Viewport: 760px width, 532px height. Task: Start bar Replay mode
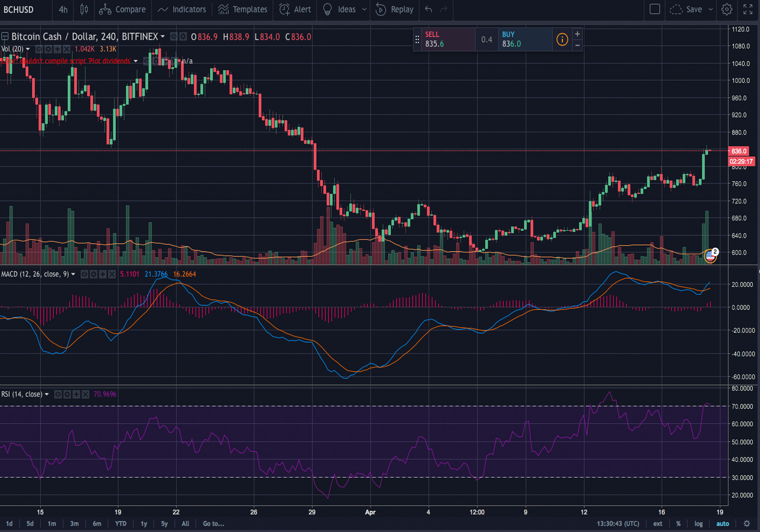pyautogui.click(x=395, y=9)
